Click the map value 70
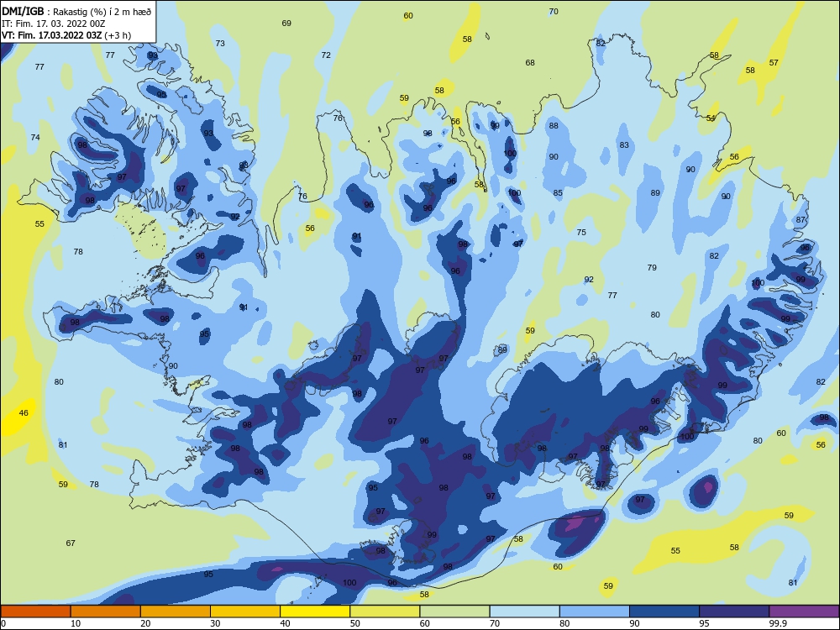 (x=554, y=11)
